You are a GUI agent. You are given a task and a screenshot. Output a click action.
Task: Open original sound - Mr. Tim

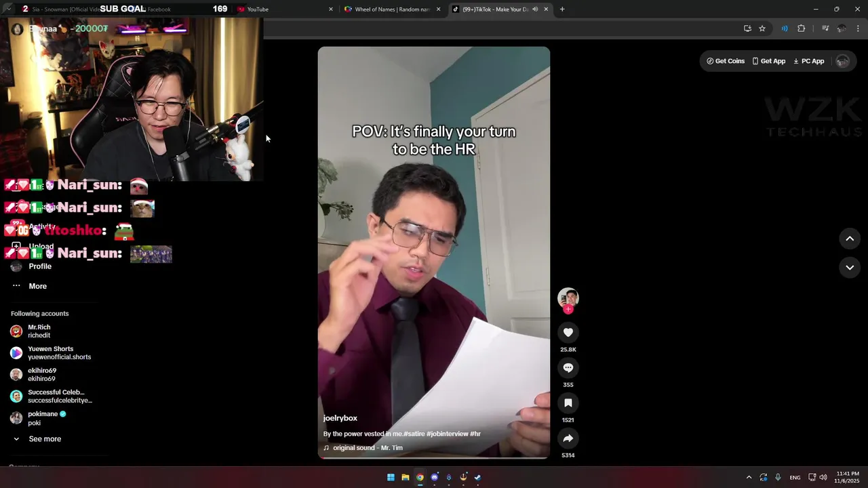tap(363, 448)
